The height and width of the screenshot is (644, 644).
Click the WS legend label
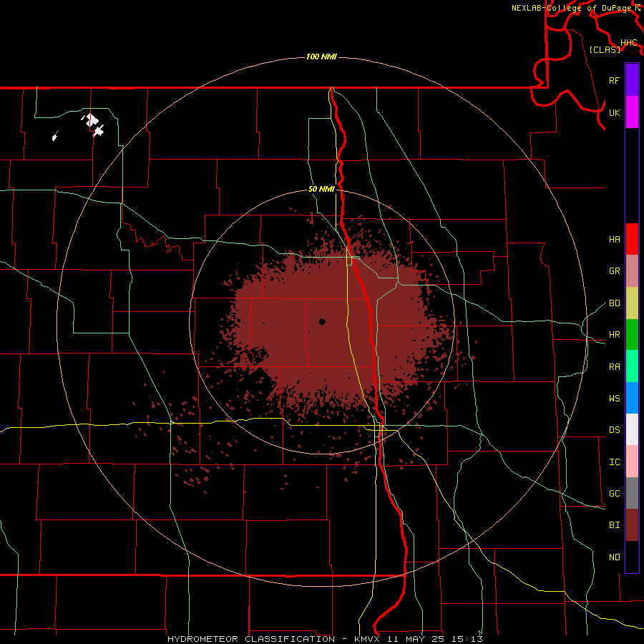(x=614, y=399)
